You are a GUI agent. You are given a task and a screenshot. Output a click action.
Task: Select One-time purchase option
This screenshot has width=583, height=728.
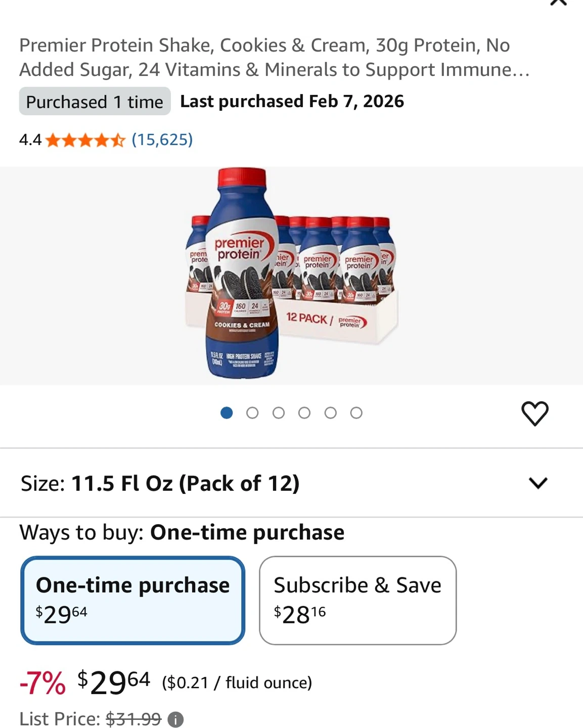[133, 600]
